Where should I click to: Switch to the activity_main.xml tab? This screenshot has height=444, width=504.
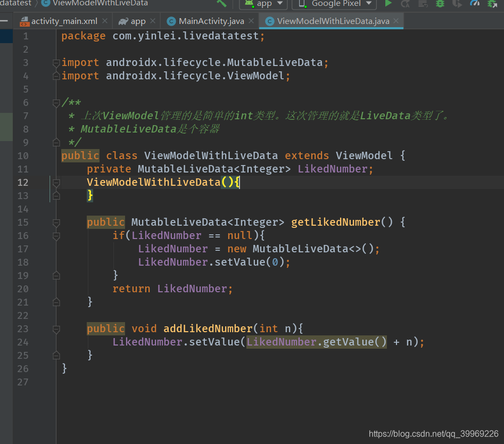click(x=63, y=21)
